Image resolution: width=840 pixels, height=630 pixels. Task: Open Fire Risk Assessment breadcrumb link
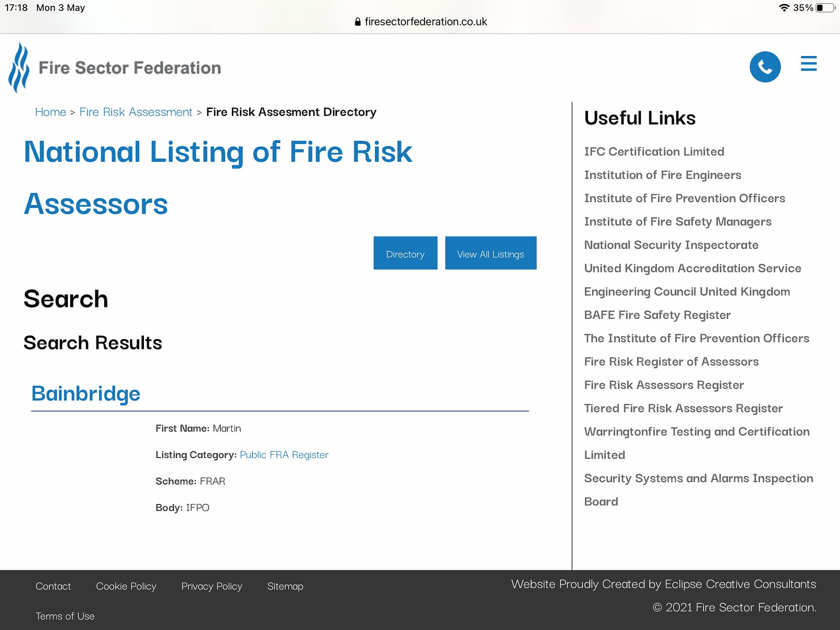click(136, 112)
